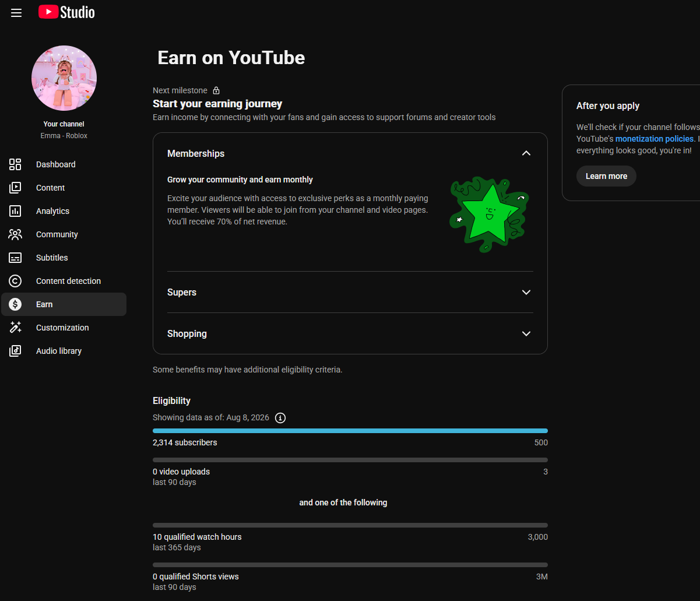Click the qualified Shorts views progress bar
The image size is (700, 601).
[x=350, y=565]
